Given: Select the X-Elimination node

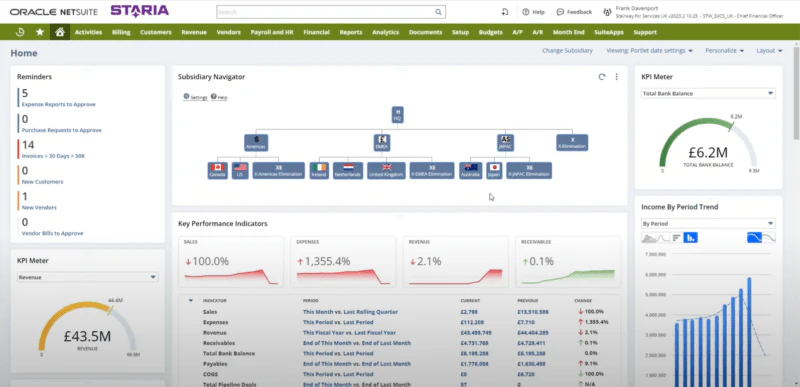Looking at the screenshot, I should coord(572,143).
